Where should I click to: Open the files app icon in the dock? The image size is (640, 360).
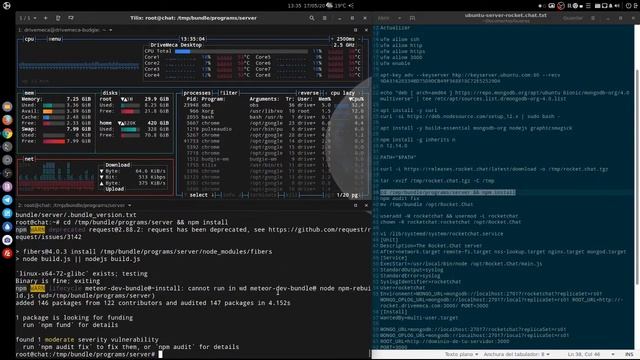coord(7,107)
